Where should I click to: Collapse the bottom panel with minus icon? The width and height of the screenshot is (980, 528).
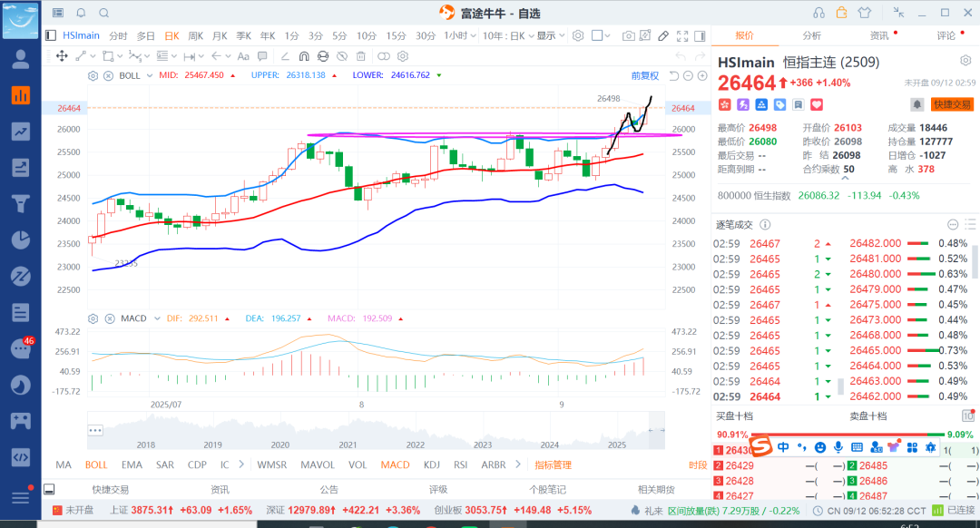point(49,489)
